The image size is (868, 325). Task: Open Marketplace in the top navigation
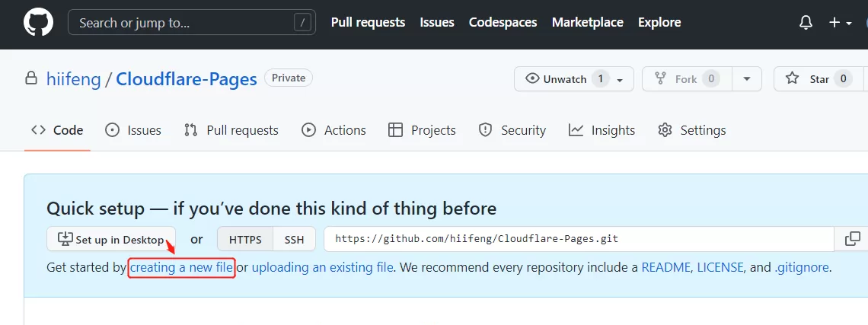click(x=587, y=22)
